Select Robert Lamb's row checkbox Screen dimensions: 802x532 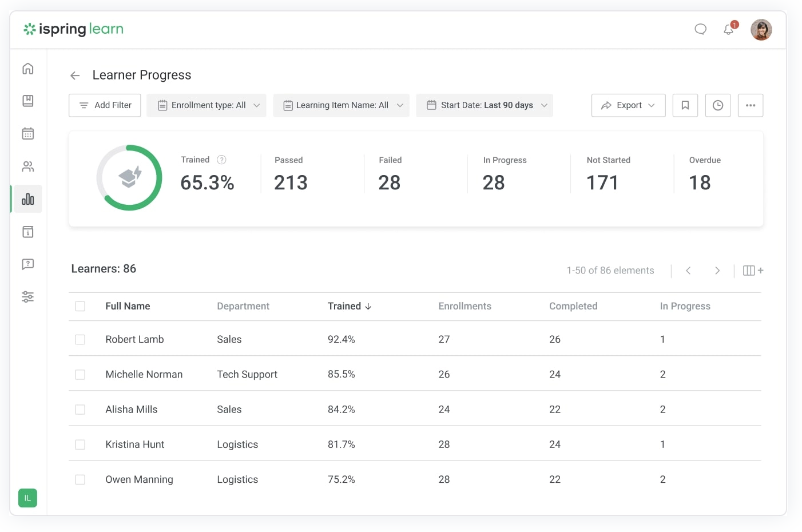tap(80, 340)
